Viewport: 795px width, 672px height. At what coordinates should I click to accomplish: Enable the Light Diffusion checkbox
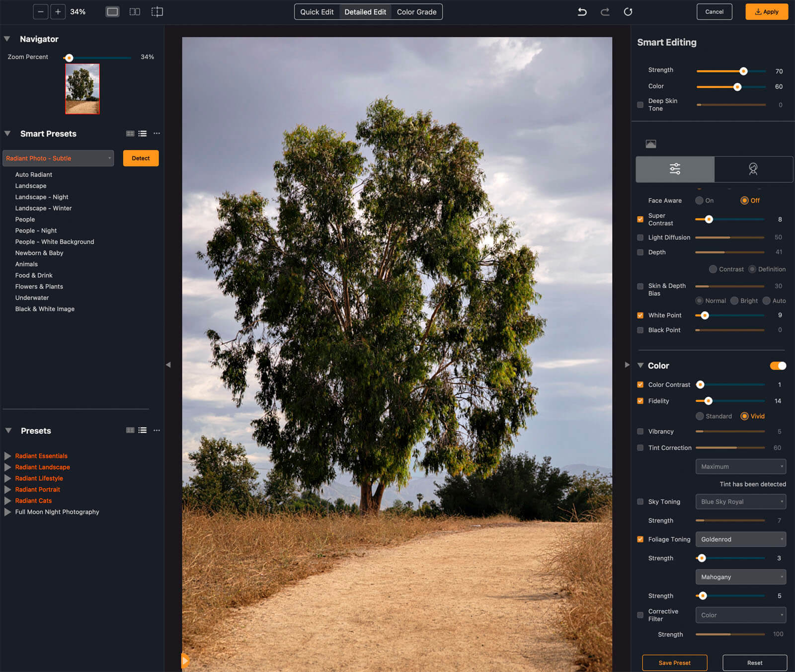pos(640,237)
